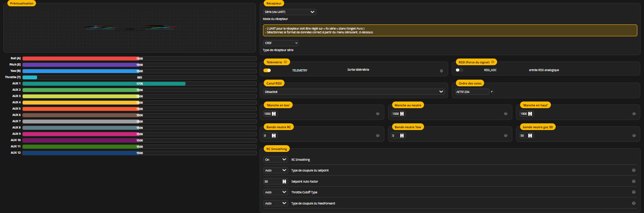Screen dimensions: 644x213
Task: Click the 'Manche en haut' stepper arrows
Action: coord(530,114)
